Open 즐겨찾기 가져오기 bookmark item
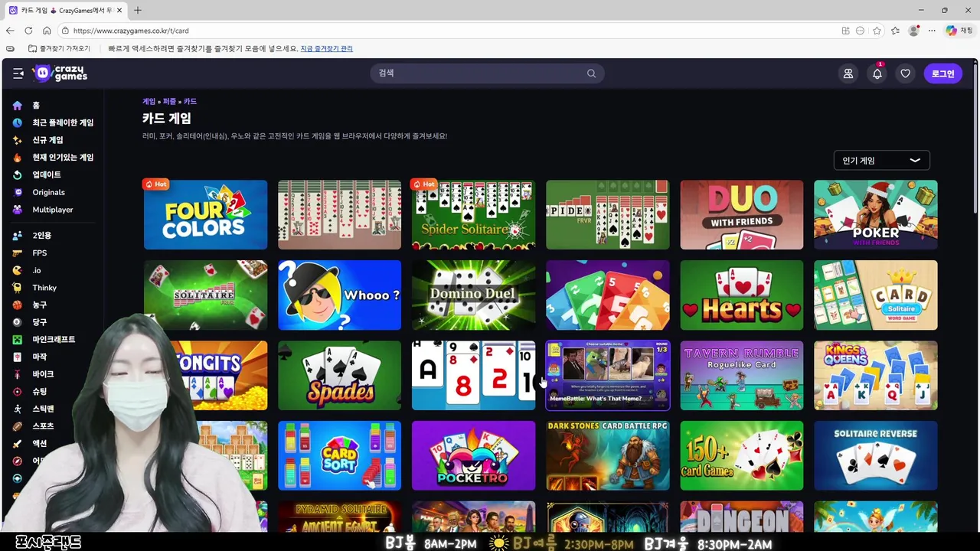Viewport: 980px width, 551px height. 59,48
